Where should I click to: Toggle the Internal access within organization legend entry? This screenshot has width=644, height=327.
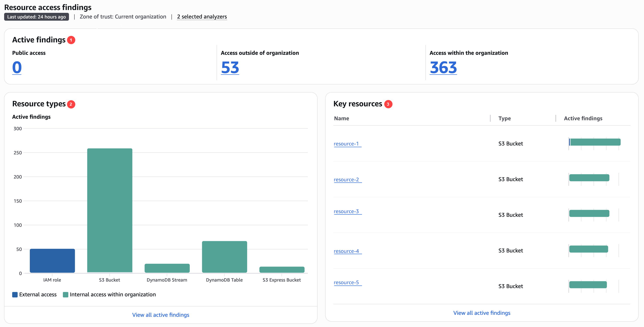pos(112,294)
